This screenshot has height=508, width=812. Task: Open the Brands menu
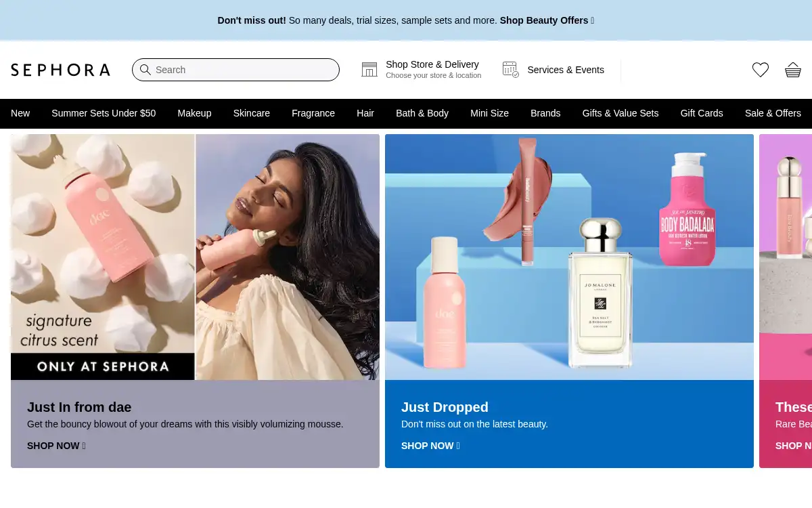point(545,113)
